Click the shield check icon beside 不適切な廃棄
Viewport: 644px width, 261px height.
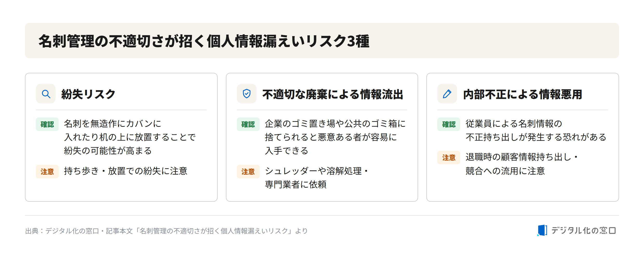tap(247, 94)
